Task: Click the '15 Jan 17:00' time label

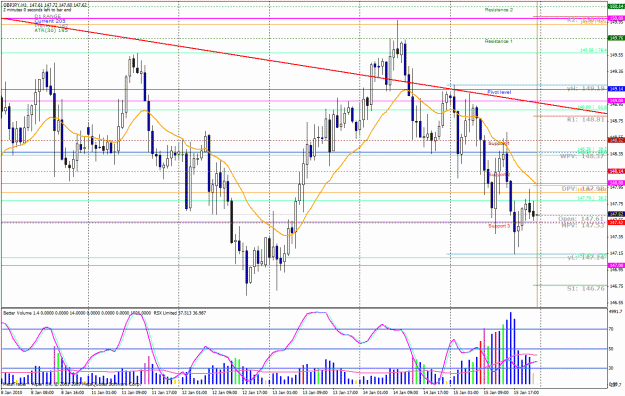Action: 525,393
